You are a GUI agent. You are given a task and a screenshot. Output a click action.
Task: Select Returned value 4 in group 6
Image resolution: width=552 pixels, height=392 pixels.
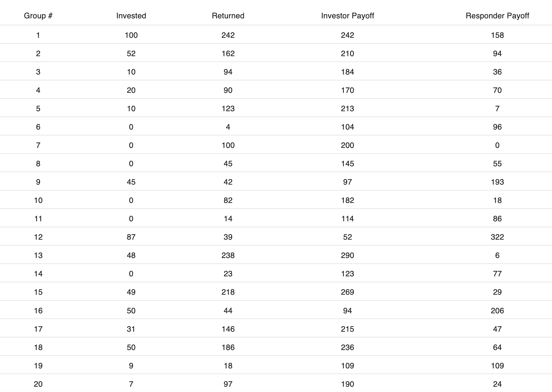[228, 127]
